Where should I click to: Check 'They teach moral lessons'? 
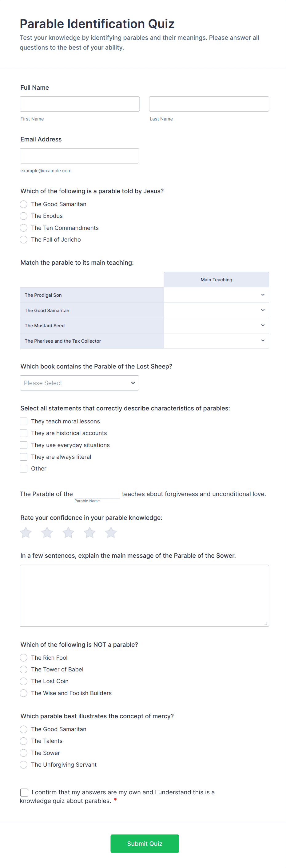[24, 421]
